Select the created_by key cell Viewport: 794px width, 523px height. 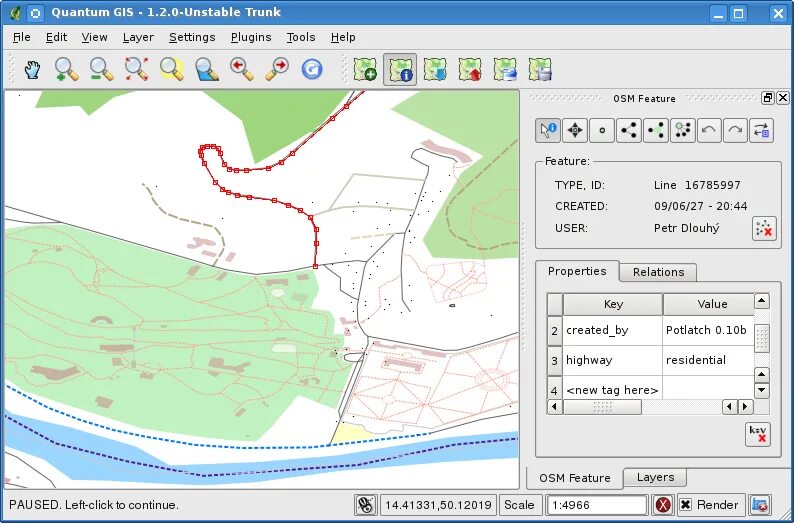tap(613, 331)
